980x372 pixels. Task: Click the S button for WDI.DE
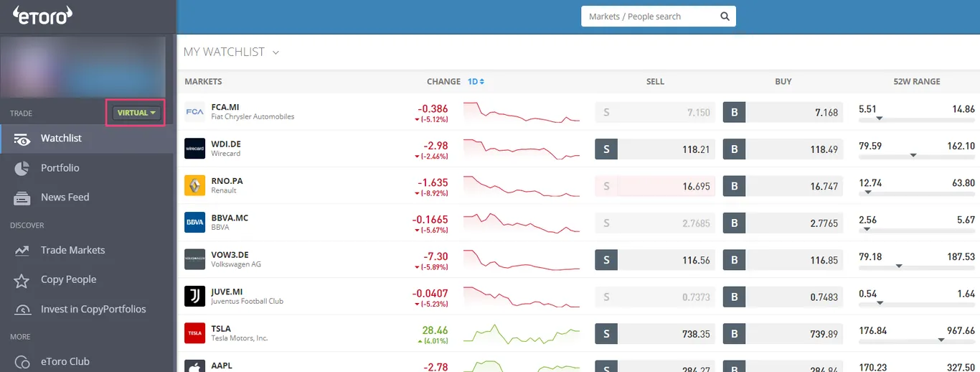tap(606, 149)
